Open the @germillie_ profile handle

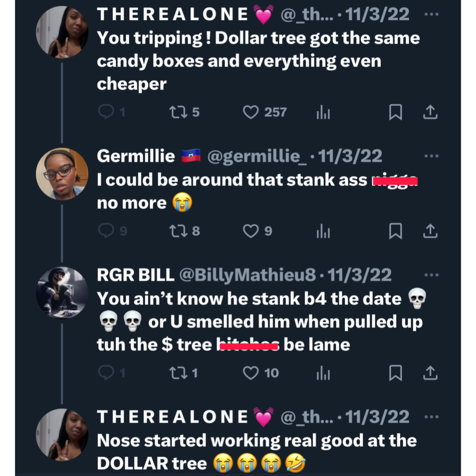pos(257,156)
